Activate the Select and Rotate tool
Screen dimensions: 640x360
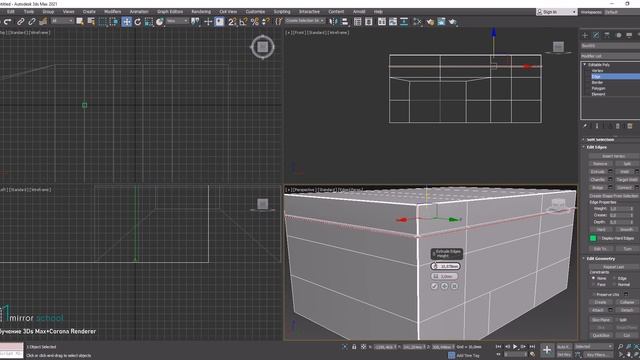[x=138, y=22]
